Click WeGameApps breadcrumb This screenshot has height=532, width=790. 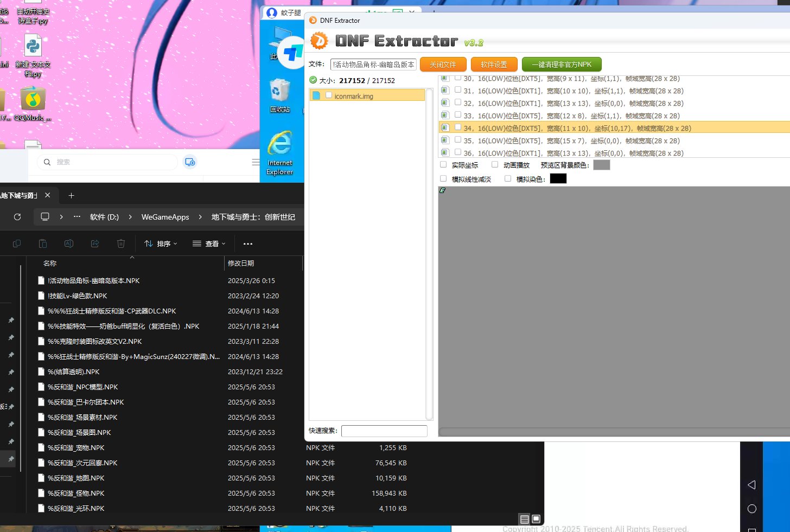(165, 217)
